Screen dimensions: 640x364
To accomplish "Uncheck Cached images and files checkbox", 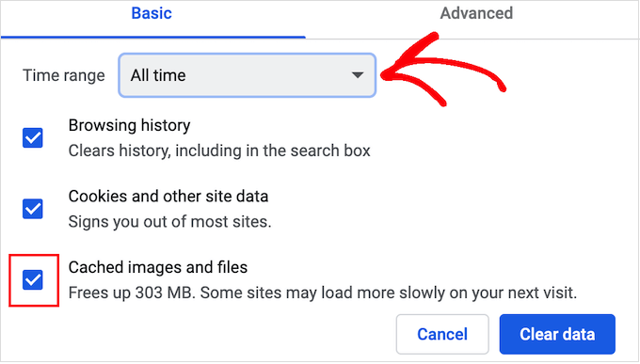I will click(33, 280).
